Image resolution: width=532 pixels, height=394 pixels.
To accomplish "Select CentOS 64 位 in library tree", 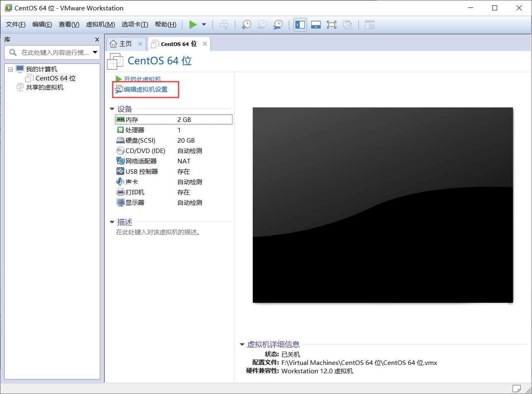I will (56, 78).
